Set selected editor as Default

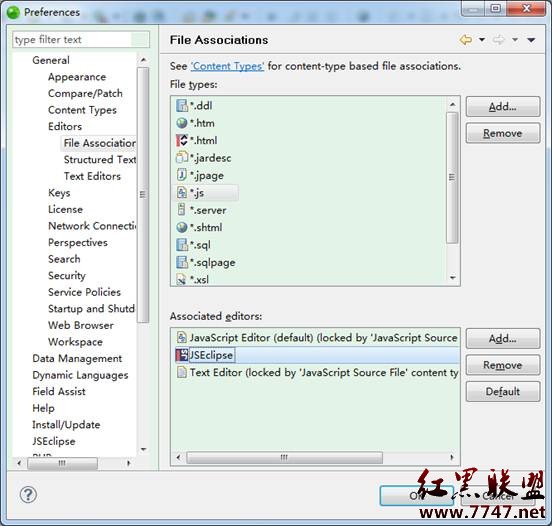503,392
